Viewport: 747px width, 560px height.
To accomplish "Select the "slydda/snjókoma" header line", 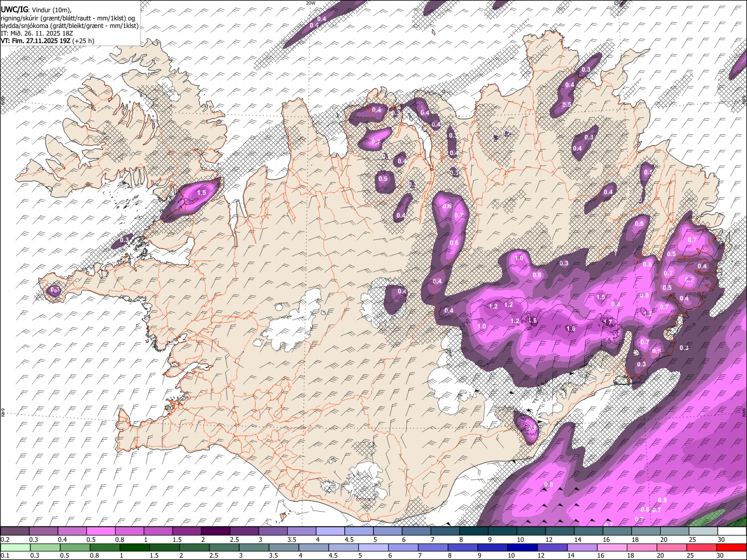I will click(70, 26).
